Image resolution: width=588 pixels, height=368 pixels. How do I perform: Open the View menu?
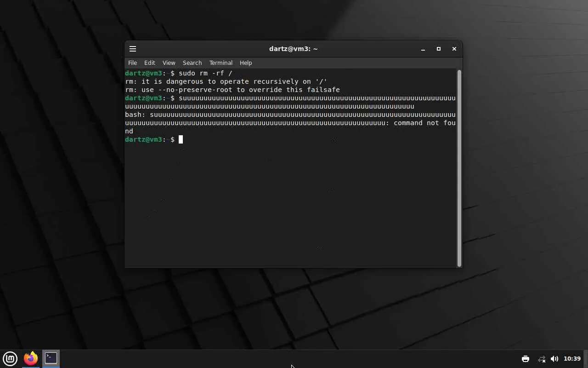click(x=169, y=63)
